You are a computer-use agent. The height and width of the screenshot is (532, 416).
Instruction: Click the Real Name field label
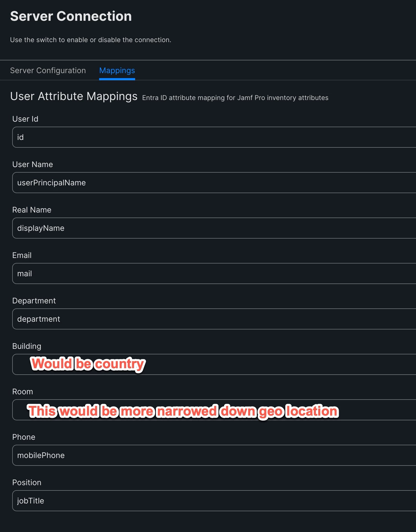point(32,210)
